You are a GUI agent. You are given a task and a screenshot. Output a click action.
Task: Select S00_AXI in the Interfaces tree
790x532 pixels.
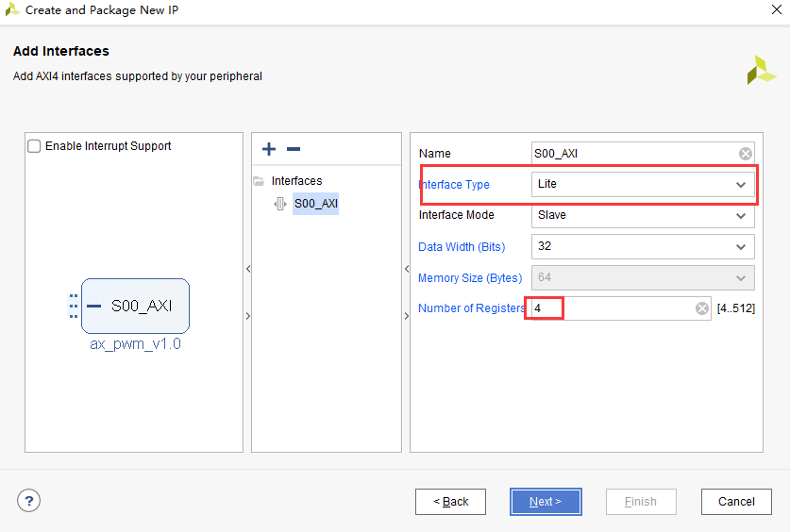[316, 204]
